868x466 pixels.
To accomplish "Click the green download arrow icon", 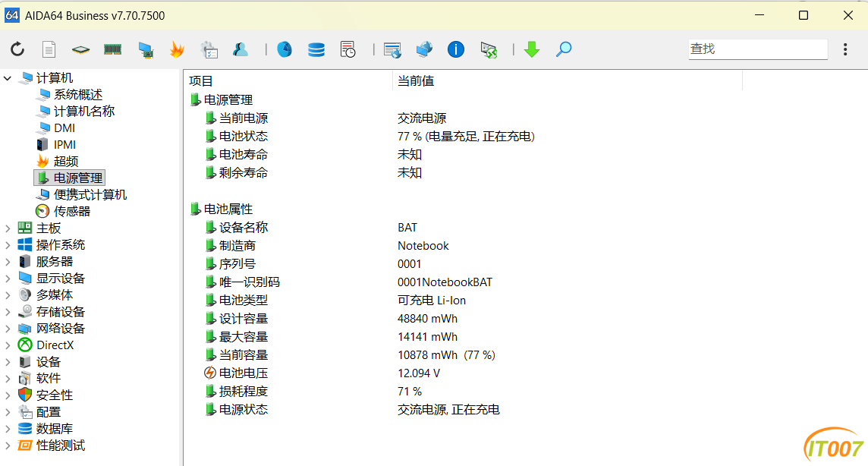I will pos(532,49).
